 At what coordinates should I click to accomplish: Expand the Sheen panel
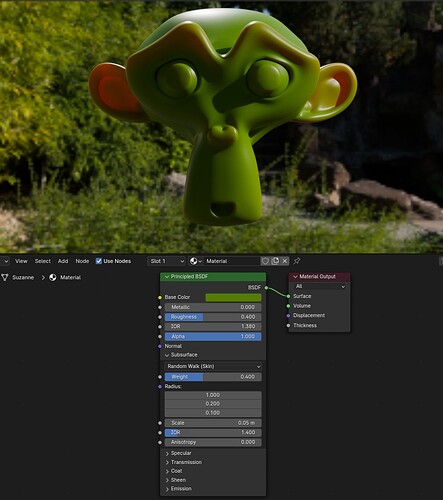coord(167,480)
